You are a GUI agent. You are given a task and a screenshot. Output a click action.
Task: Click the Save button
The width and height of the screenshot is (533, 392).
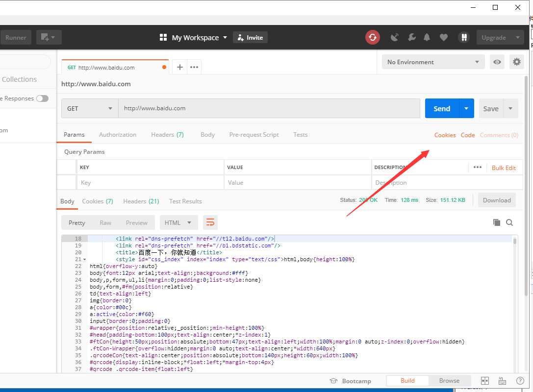pyautogui.click(x=491, y=108)
